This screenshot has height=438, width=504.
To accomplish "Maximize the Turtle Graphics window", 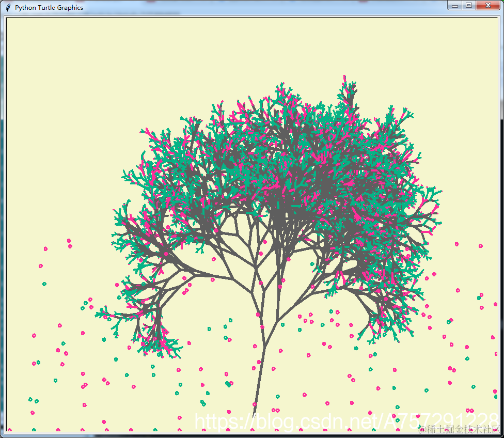I will (469, 6).
